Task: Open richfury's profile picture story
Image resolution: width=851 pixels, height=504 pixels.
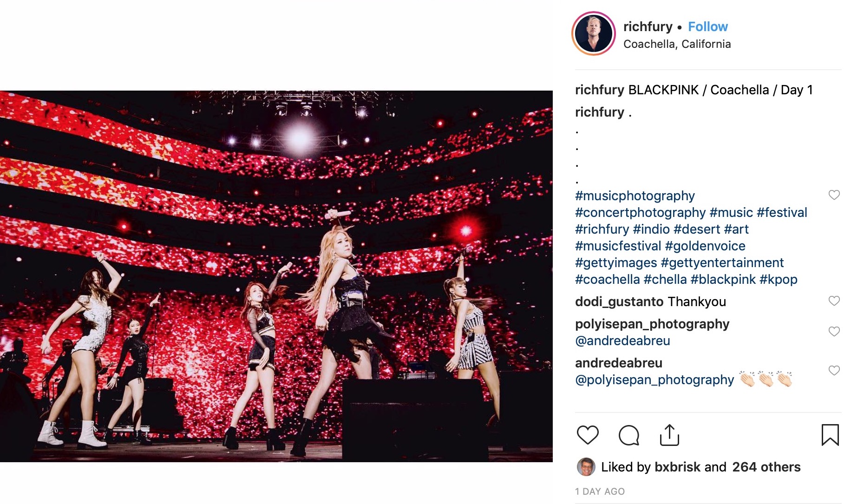Action: [x=593, y=33]
